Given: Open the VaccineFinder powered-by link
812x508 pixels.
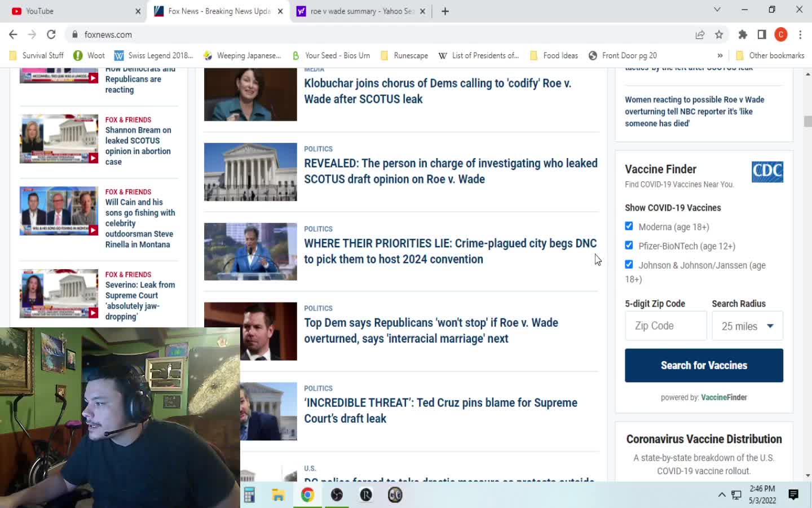Looking at the screenshot, I should [724, 397].
